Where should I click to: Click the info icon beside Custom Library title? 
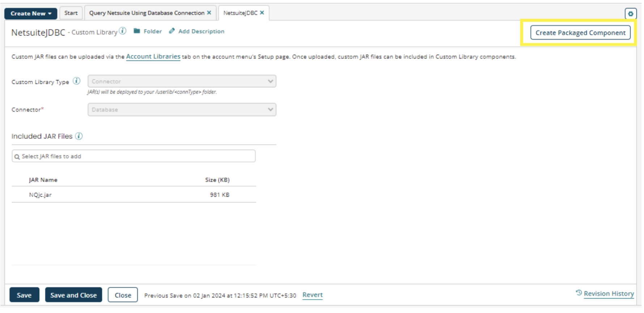click(x=123, y=31)
